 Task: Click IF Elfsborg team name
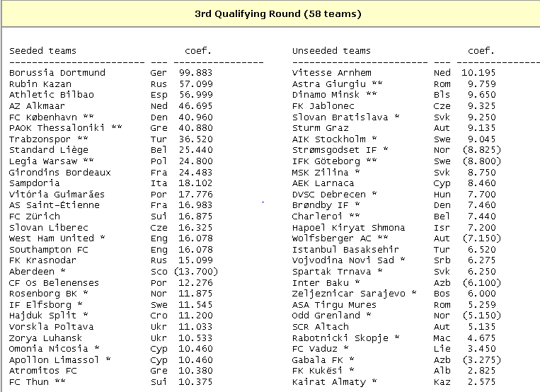[40, 305]
